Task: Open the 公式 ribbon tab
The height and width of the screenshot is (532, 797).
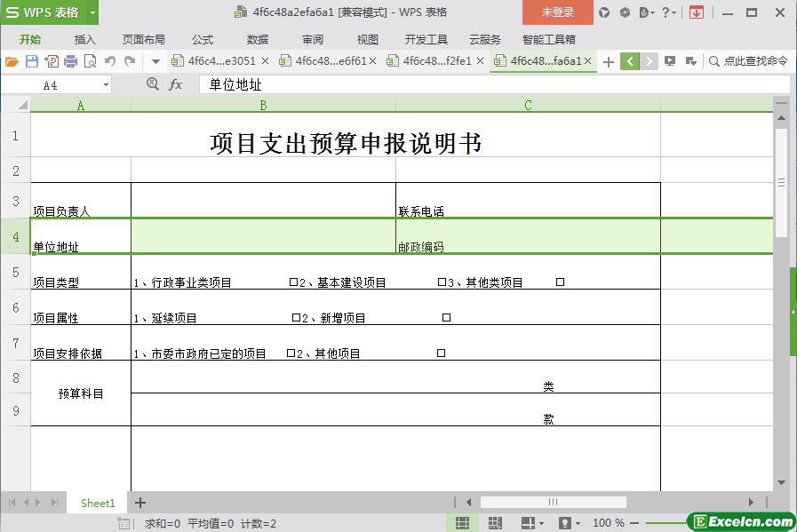Action: (x=202, y=39)
